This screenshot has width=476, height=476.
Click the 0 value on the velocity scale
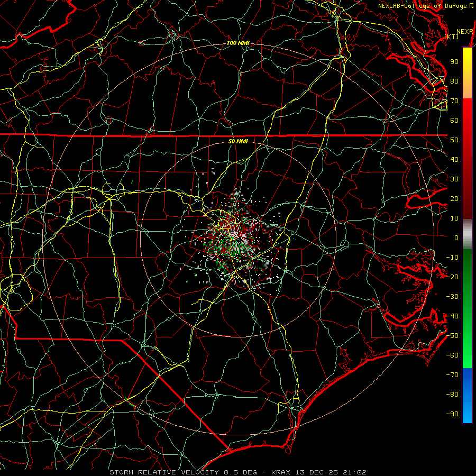tap(456, 237)
